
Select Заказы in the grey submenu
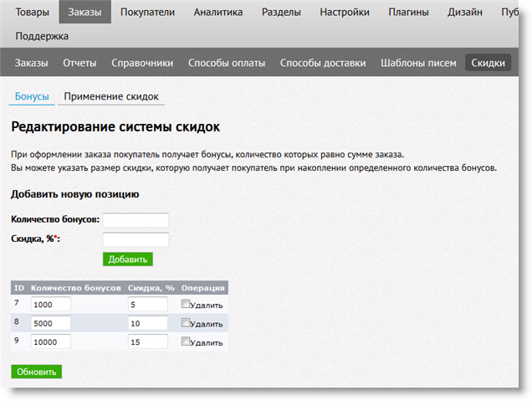[x=31, y=63]
